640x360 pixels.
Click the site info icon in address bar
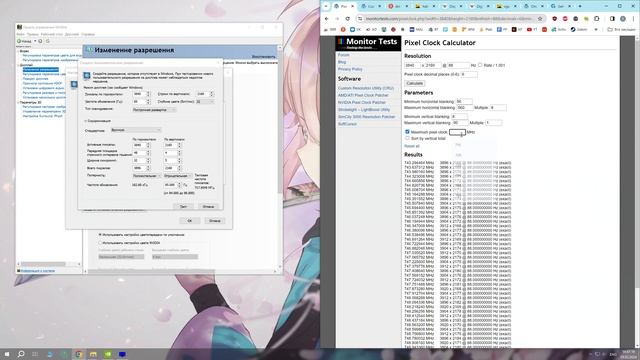[x=360, y=19]
